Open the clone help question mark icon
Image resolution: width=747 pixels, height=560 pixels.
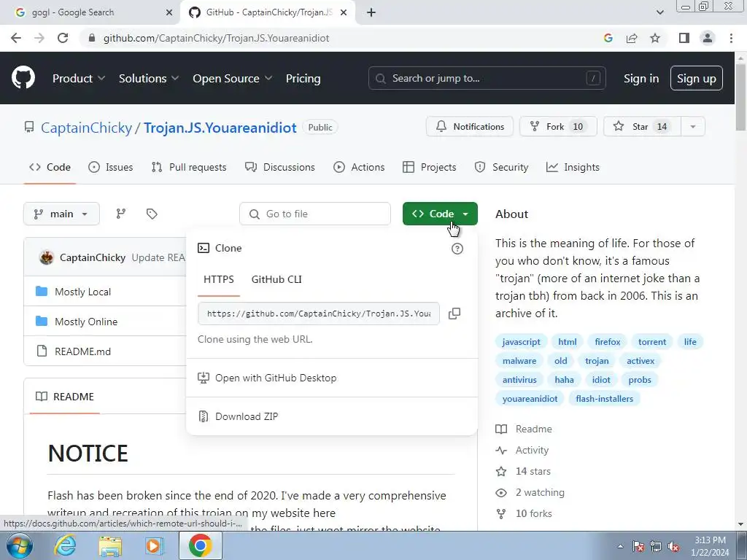[457, 249]
